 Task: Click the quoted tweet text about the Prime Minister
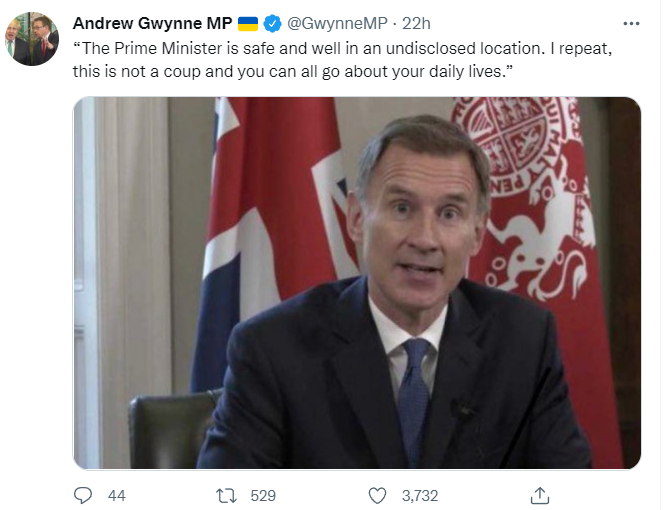(342, 60)
